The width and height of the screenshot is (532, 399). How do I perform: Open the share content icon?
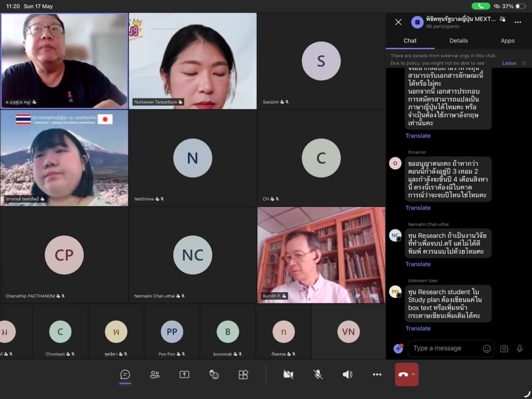(x=184, y=374)
